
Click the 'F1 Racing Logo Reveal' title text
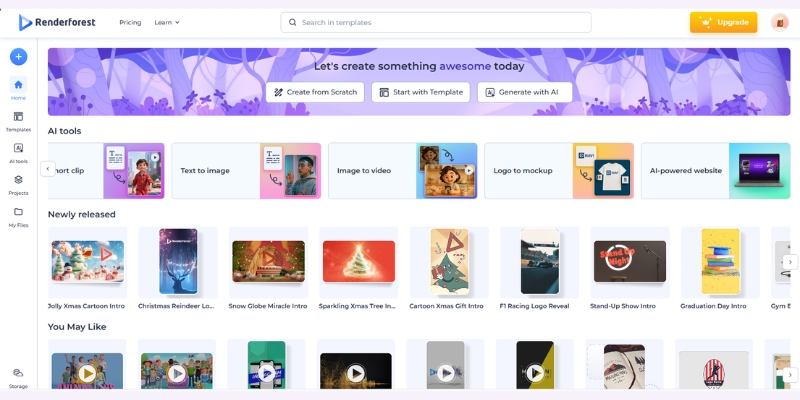[x=534, y=306]
